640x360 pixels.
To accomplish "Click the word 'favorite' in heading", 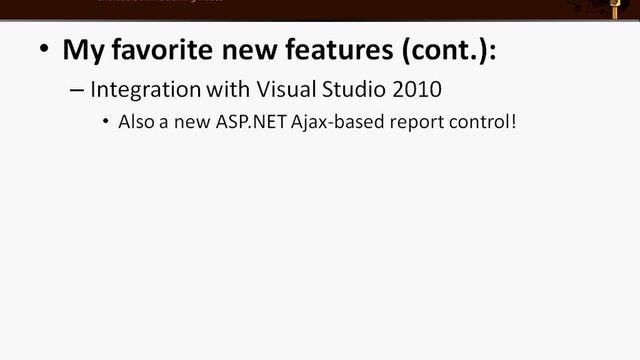I will pyautogui.click(x=162, y=49).
